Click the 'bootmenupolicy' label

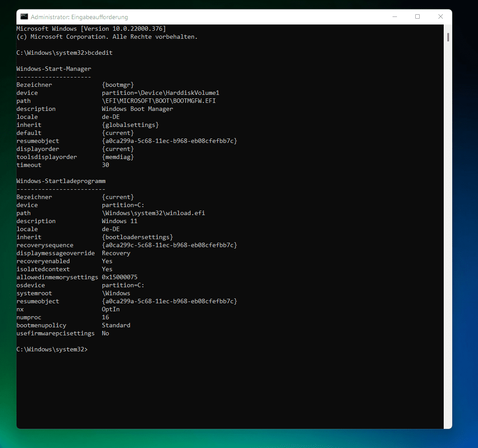41,326
